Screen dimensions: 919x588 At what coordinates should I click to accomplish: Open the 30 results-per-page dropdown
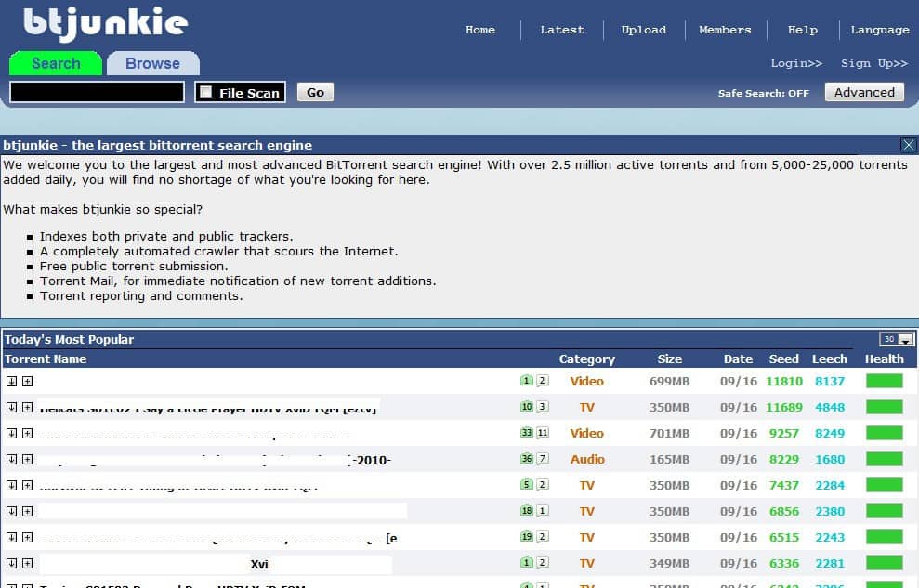click(x=898, y=339)
